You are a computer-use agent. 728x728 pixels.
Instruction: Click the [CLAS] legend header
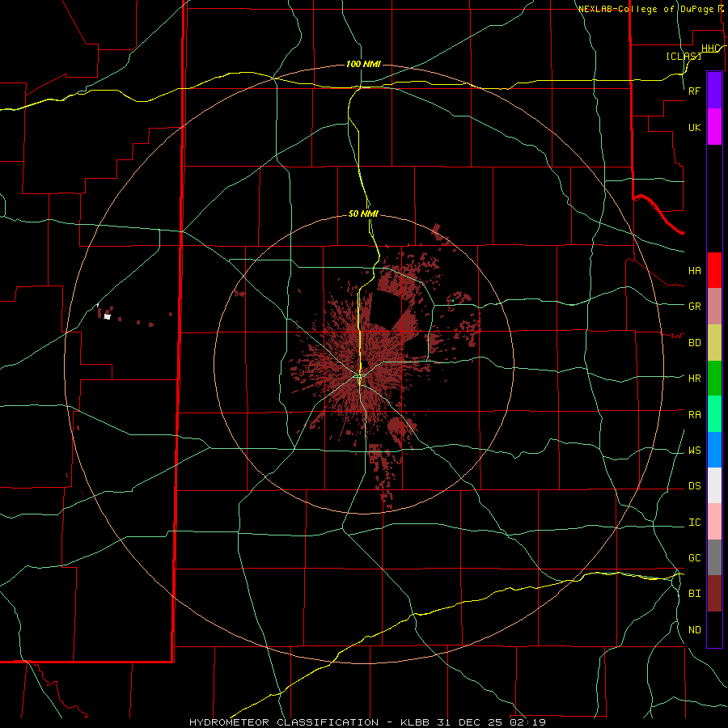point(684,56)
